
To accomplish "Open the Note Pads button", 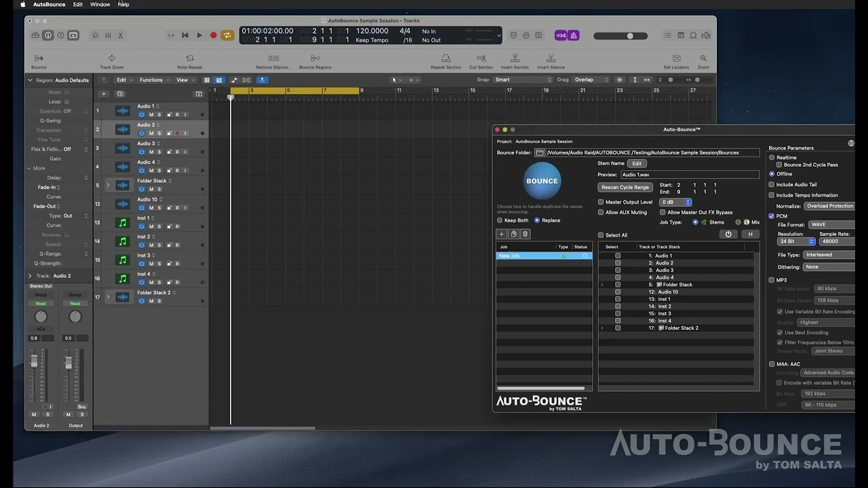I will point(681,35).
